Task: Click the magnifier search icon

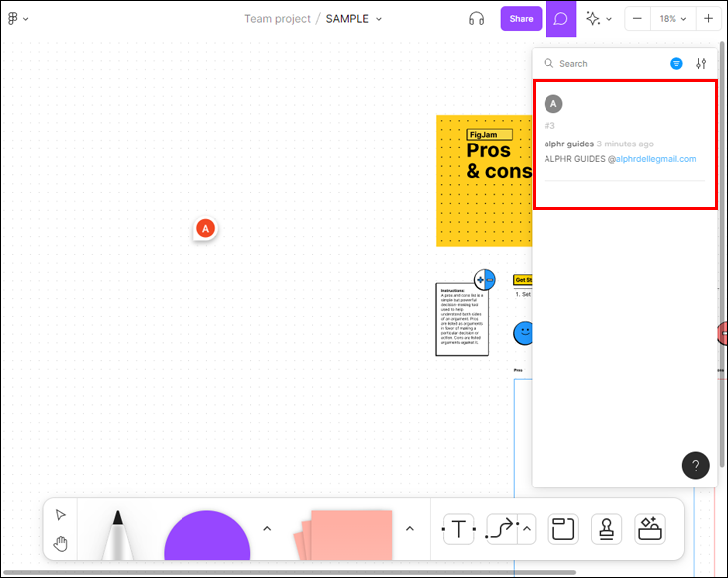Action: 548,63
